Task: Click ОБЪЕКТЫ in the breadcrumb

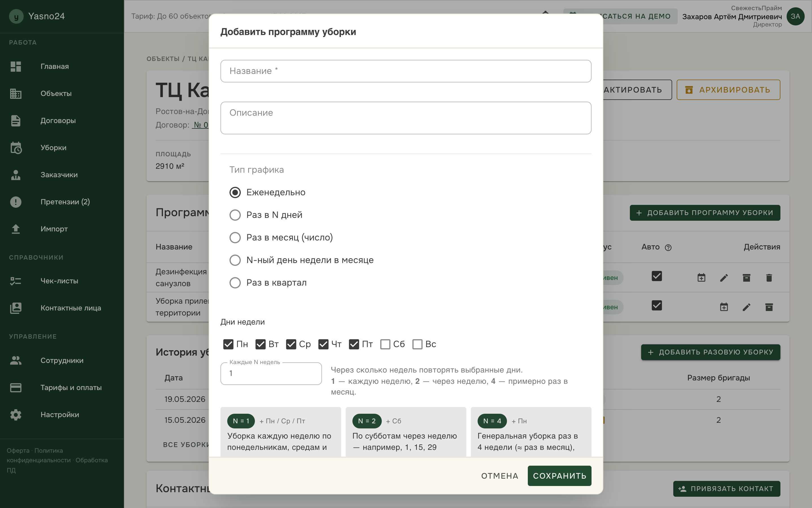Action: [x=163, y=59]
